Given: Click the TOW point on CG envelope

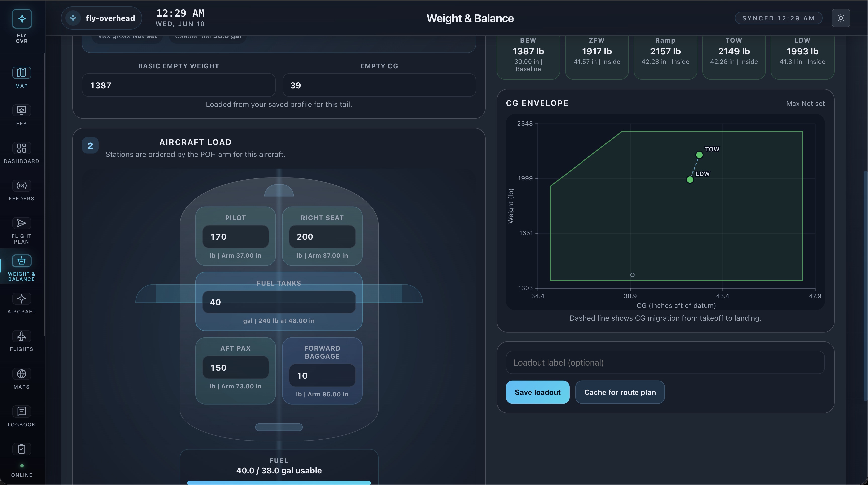Looking at the screenshot, I should click(x=699, y=155).
